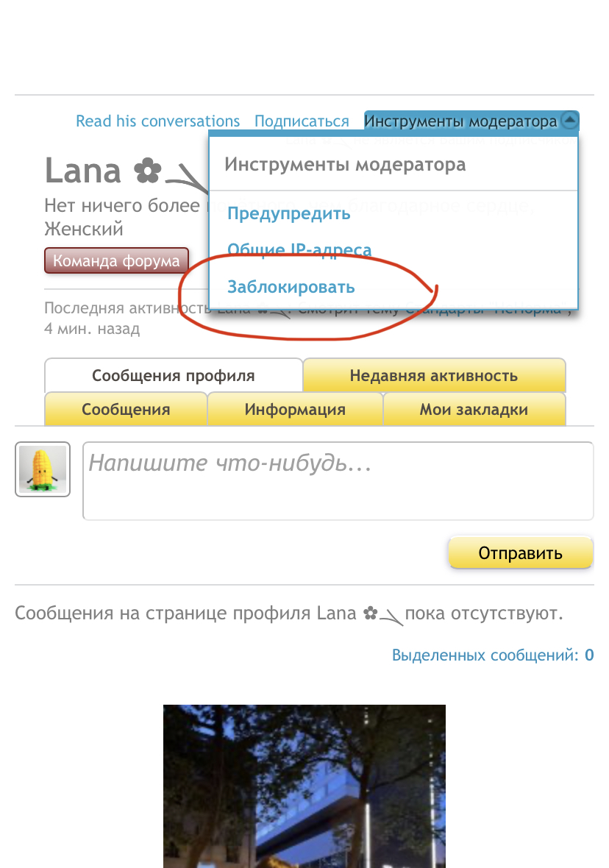The height and width of the screenshot is (868, 609).
Task: Open Выделенных сообщений counter link
Action: tap(493, 655)
